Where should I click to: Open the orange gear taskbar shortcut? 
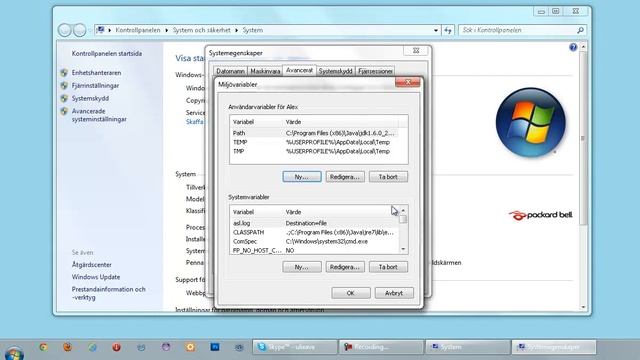pos(190,347)
